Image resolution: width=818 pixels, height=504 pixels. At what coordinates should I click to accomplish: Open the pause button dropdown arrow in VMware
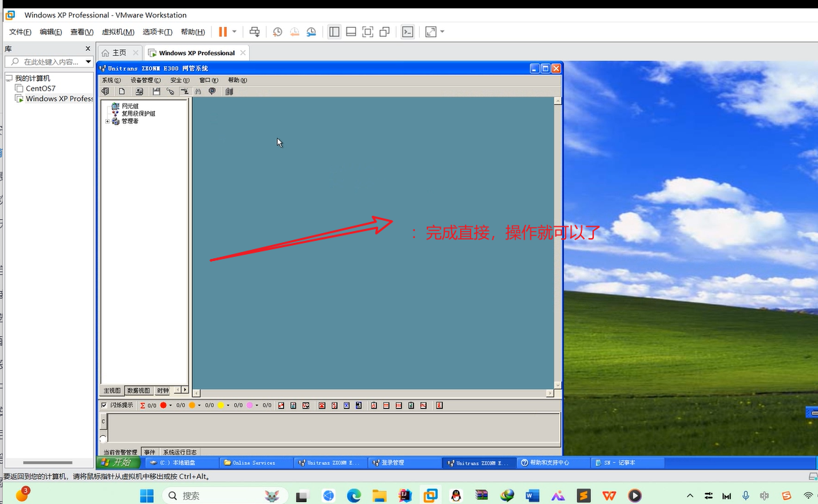(234, 32)
